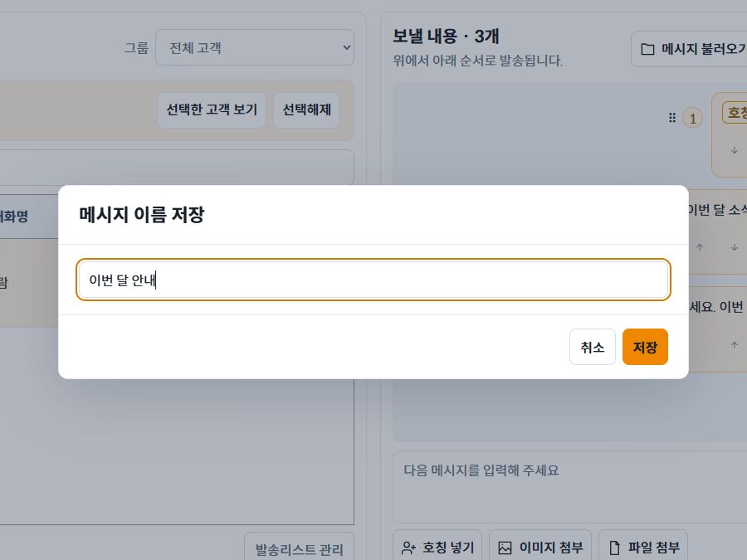747x560 pixels.
Task: Click the 다음 메시지를 입력해 주세요 text area
Action: pyautogui.click(x=569, y=487)
